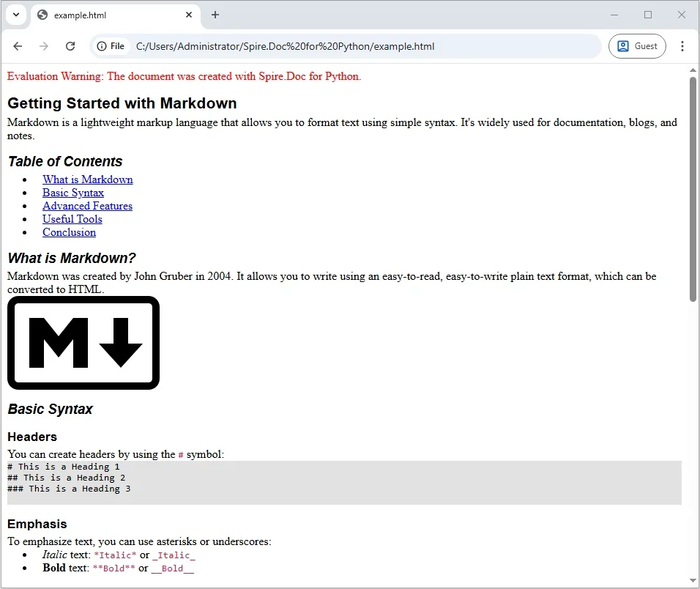Click the forward navigation arrow
This screenshot has width=700, height=589.
coord(44,46)
